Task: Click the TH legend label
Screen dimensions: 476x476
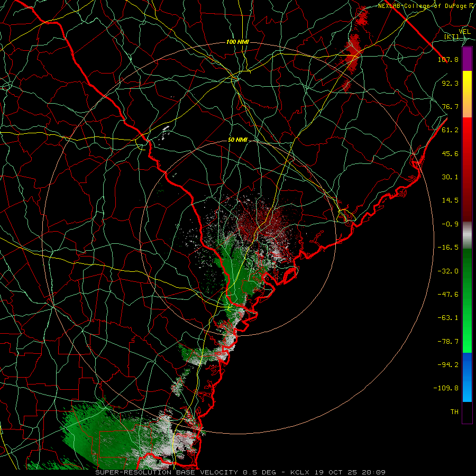Action: [454, 412]
